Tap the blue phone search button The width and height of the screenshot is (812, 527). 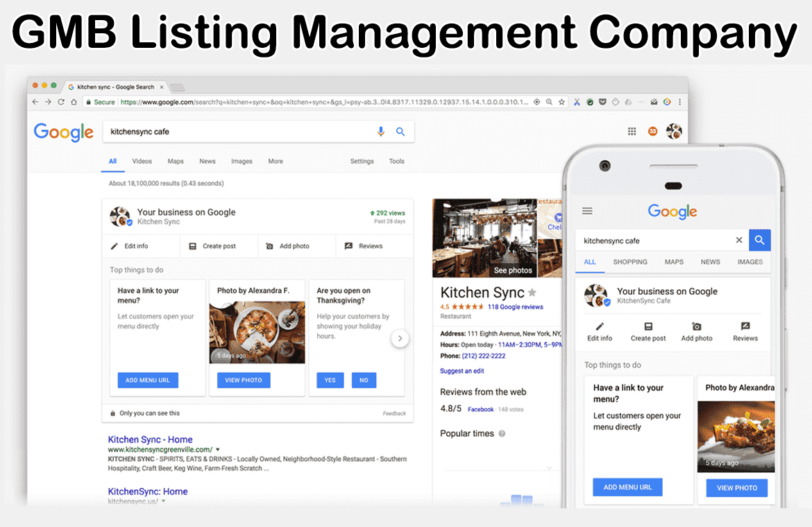coord(760,240)
